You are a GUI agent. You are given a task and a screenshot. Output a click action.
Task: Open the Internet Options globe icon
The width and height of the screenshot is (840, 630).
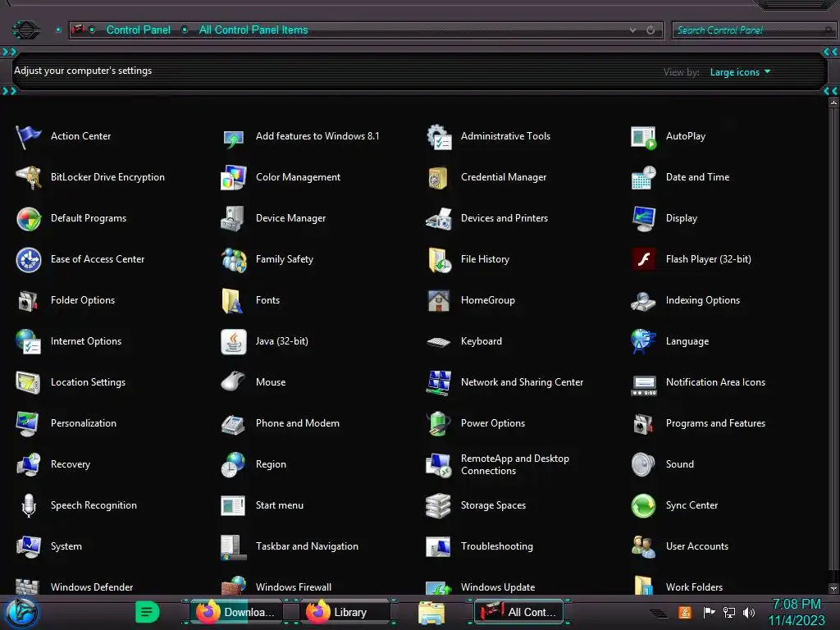point(29,342)
